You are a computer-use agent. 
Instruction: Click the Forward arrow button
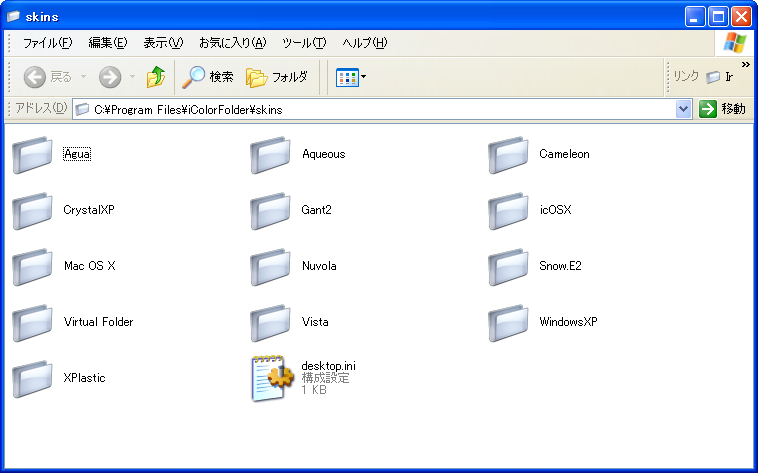coord(110,77)
